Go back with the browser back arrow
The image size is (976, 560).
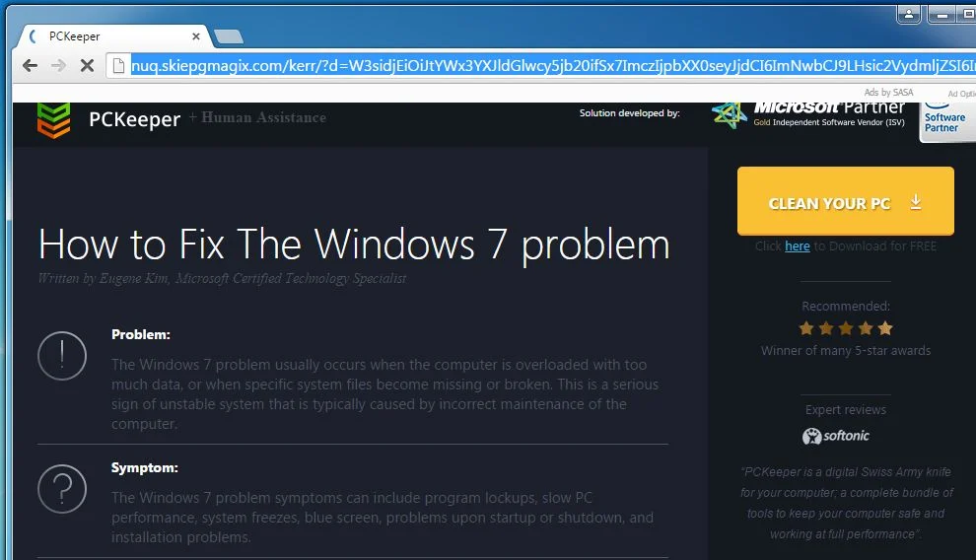[30, 65]
